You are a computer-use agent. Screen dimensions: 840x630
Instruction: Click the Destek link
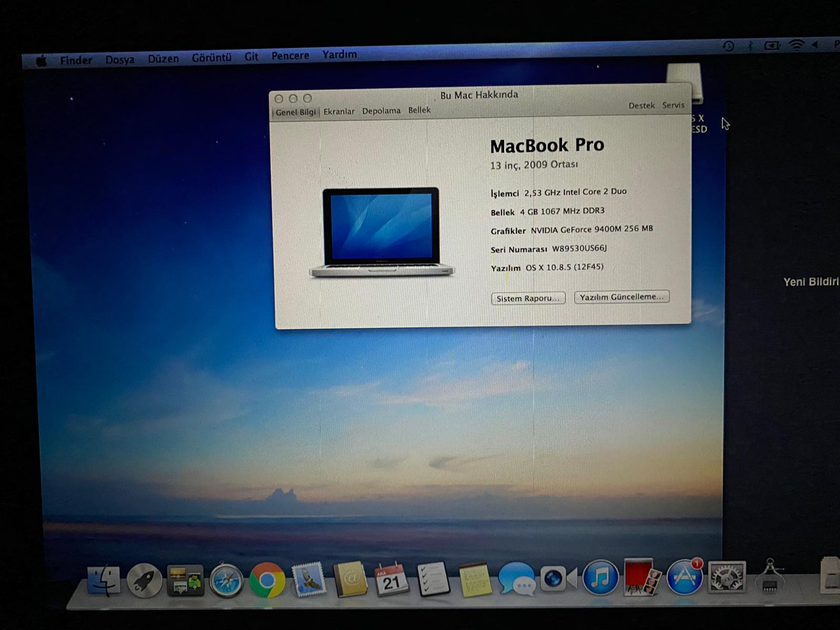pyautogui.click(x=642, y=106)
